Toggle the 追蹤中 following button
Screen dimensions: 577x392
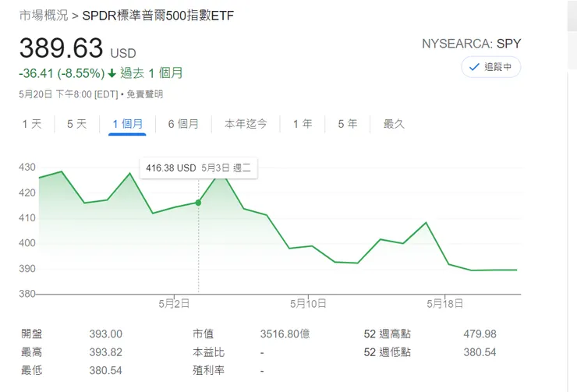click(491, 67)
